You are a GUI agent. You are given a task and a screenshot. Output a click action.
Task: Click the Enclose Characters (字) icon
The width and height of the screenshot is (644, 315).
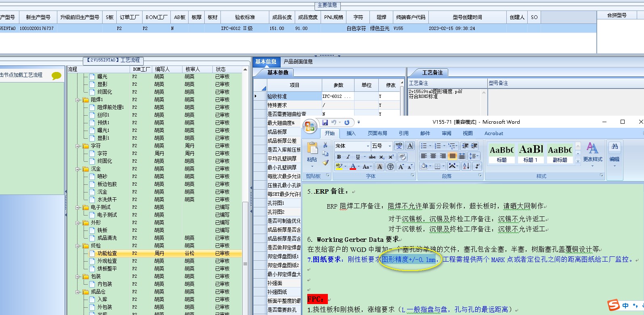pyautogui.click(x=390, y=167)
